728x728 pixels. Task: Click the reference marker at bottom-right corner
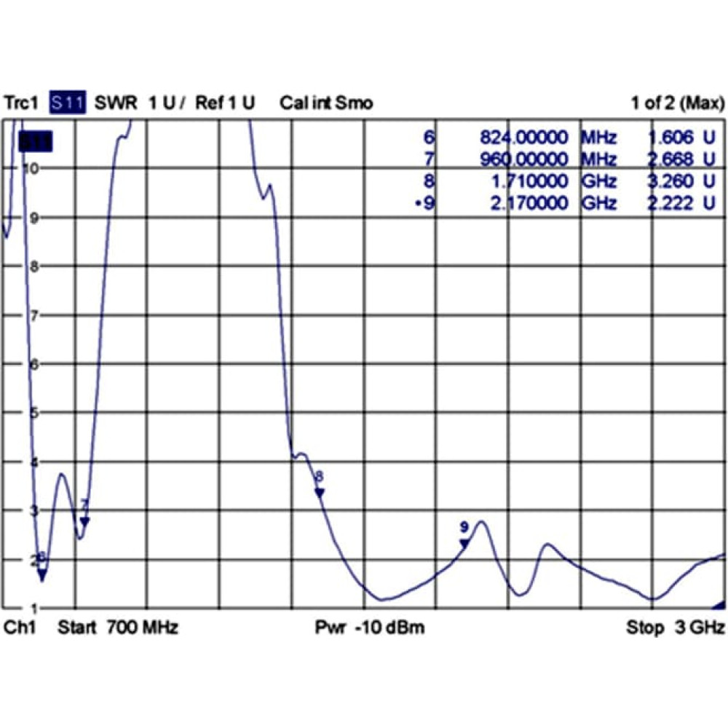[720, 604]
